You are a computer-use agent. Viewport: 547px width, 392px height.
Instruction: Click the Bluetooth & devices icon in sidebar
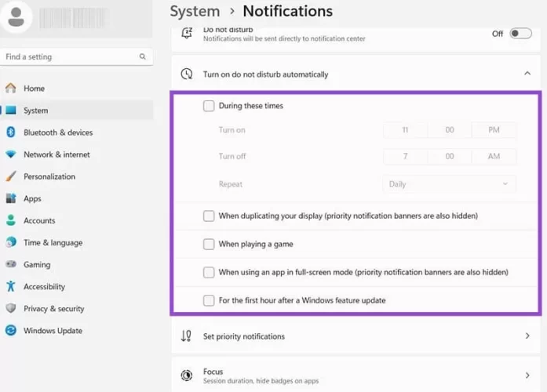point(11,132)
